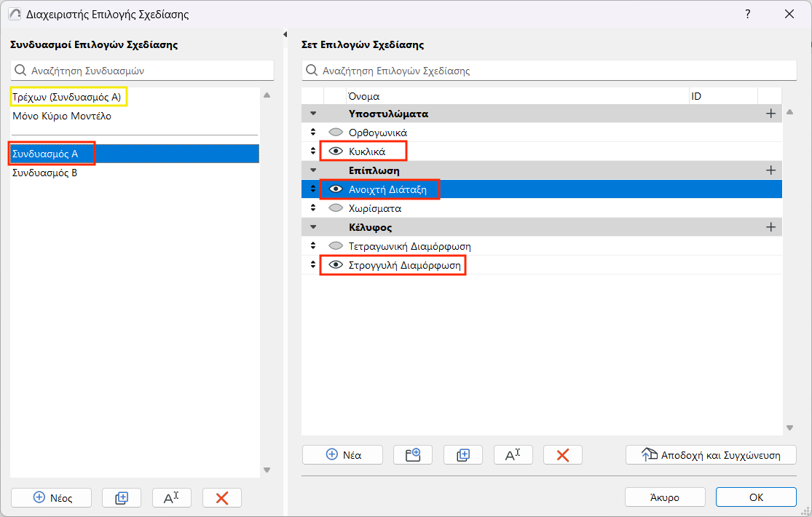
Task: Select Συνδυασμός Β in the list
Action: (135, 173)
